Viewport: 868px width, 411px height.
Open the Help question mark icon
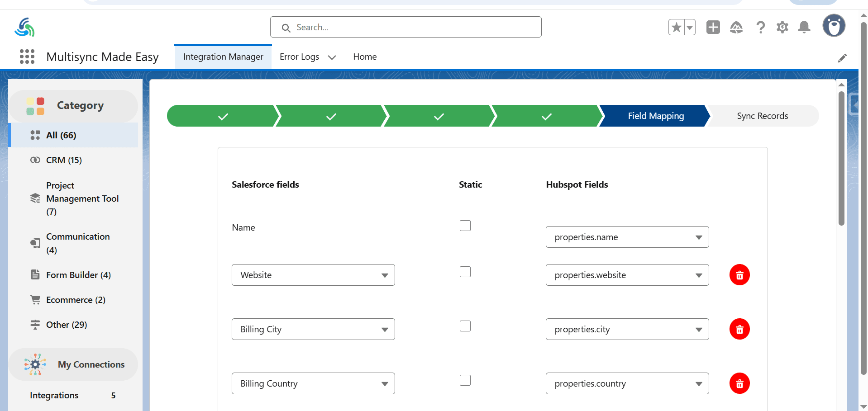point(760,27)
